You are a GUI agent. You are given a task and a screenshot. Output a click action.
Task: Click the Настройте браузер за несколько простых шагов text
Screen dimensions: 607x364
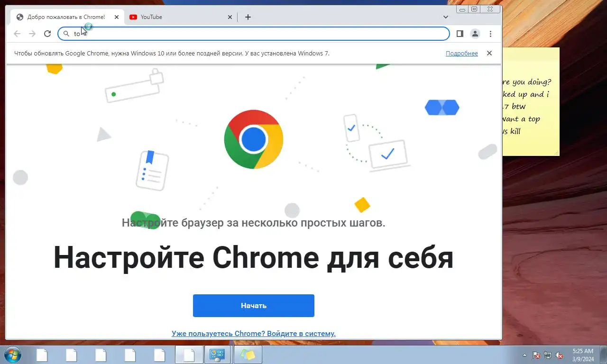click(x=254, y=222)
